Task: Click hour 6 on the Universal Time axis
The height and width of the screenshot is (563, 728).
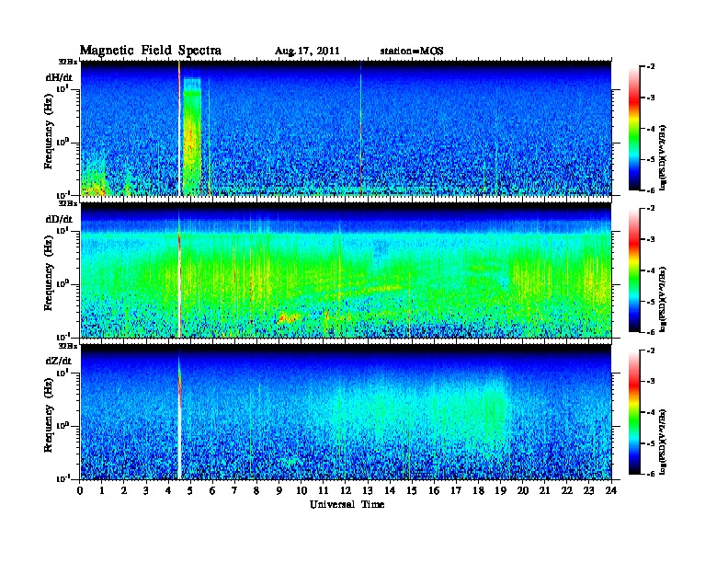Action: coord(212,490)
